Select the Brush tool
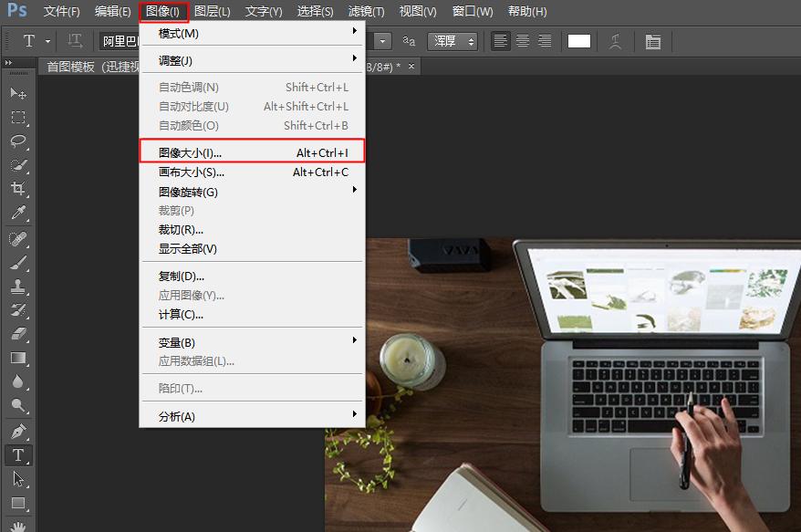 click(16, 263)
